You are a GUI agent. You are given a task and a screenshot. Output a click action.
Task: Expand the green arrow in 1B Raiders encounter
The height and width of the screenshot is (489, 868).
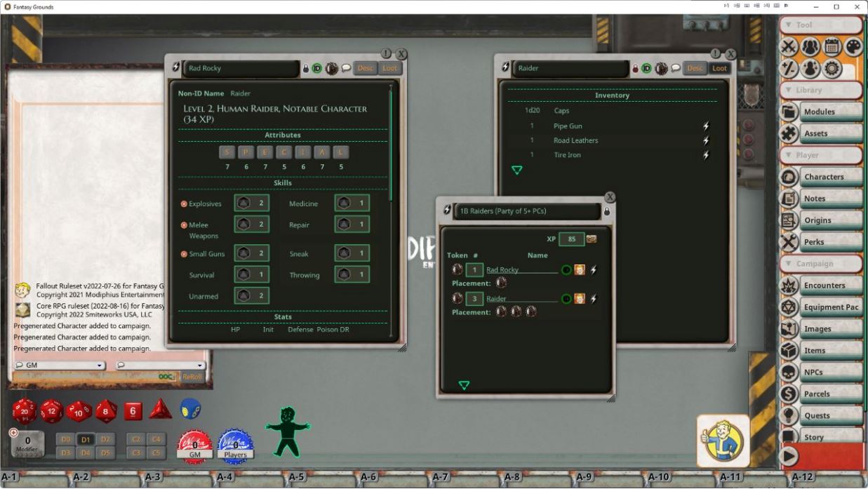pos(463,384)
